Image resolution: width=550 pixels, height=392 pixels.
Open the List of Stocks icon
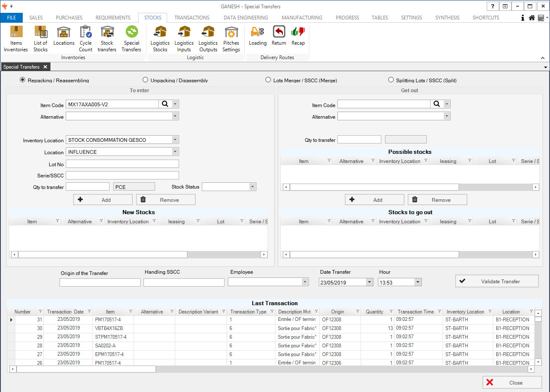(41, 38)
